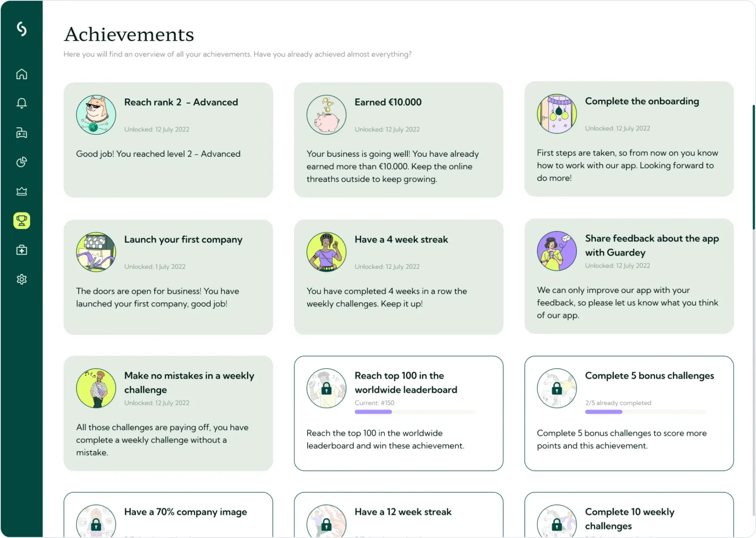This screenshot has height=538, width=756.
Task: Open Have a 4 week streak card
Action: point(398,277)
